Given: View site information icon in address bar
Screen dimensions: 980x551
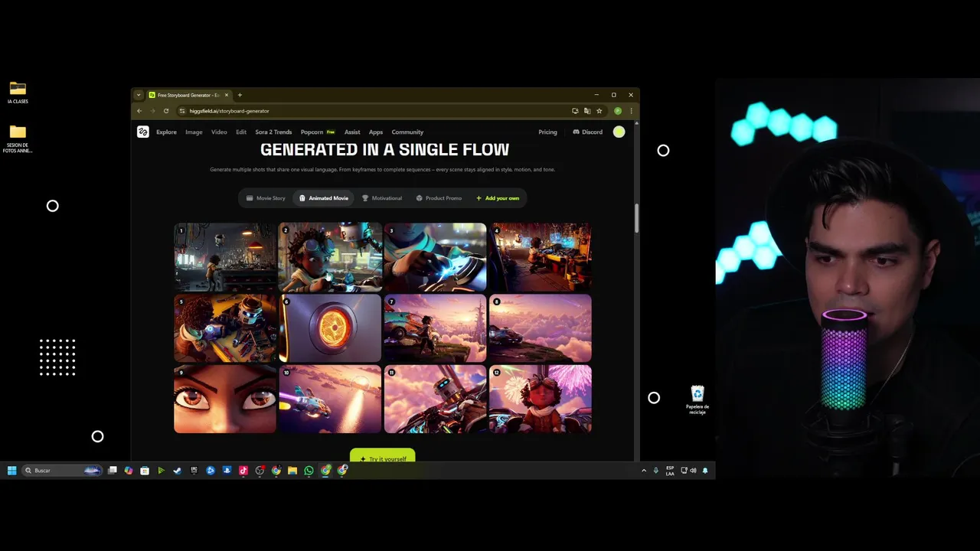Looking at the screenshot, I should 181,111.
